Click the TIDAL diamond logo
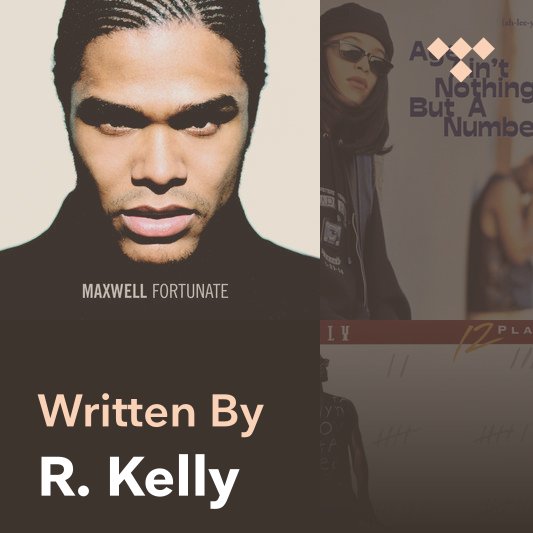 pyautogui.click(x=461, y=60)
